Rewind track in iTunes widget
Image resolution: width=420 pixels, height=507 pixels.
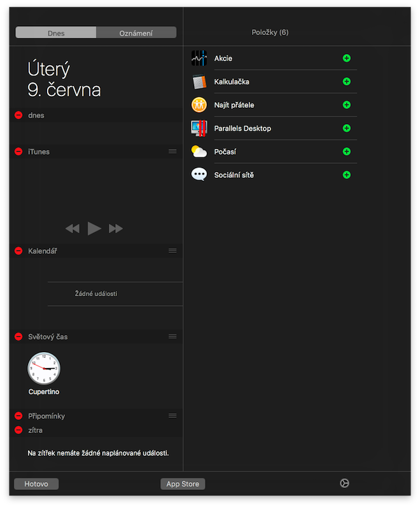point(73,229)
